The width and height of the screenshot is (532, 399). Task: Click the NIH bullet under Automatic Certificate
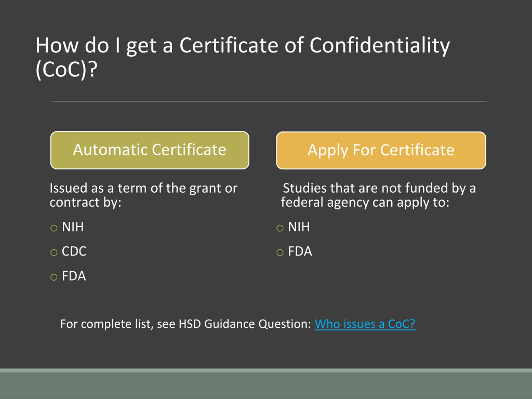(x=73, y=227)
